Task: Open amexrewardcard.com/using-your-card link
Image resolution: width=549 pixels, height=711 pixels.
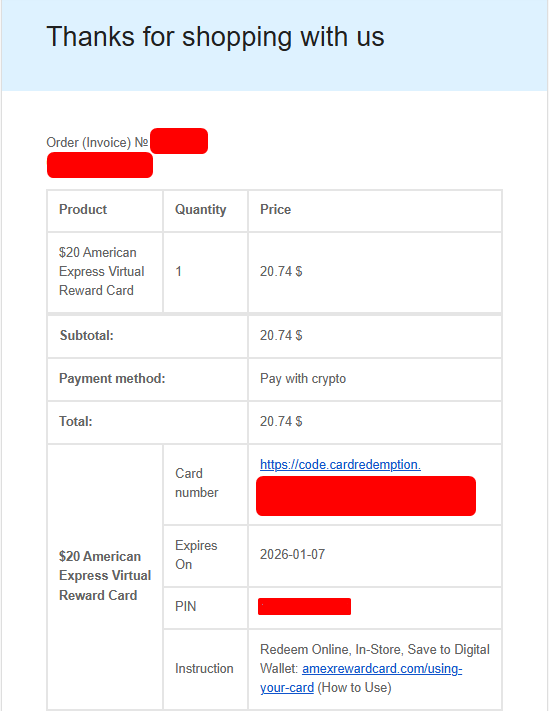Action: point(361,678)
